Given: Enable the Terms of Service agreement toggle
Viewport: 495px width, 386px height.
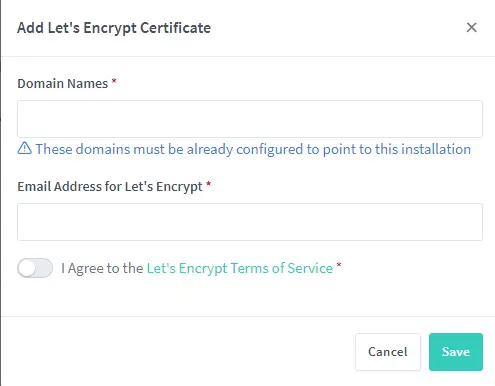Looking at the screenshot, I should click(35, 268).
